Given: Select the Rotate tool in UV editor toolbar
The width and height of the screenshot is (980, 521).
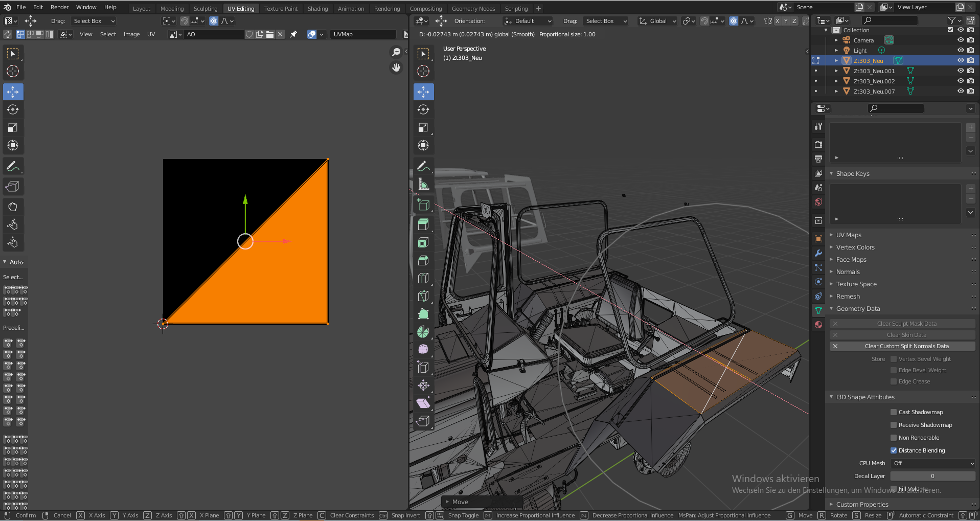Looking at the screenshot, I should point(13,109).
